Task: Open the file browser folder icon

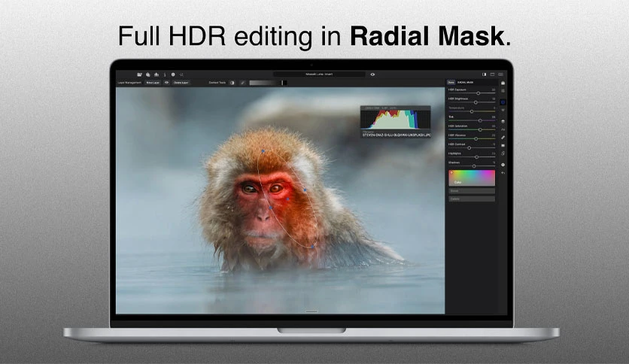Action: pos(140,74)
